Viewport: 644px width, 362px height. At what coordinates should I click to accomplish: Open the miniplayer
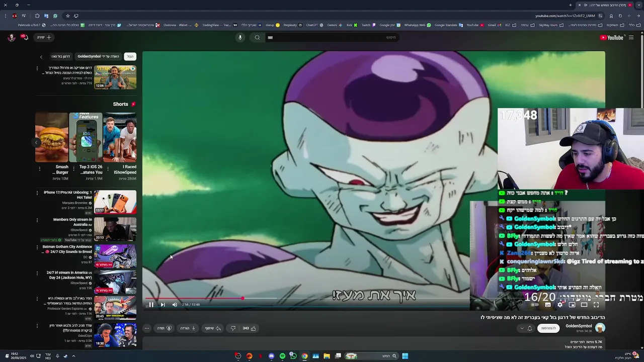[572, 305]
